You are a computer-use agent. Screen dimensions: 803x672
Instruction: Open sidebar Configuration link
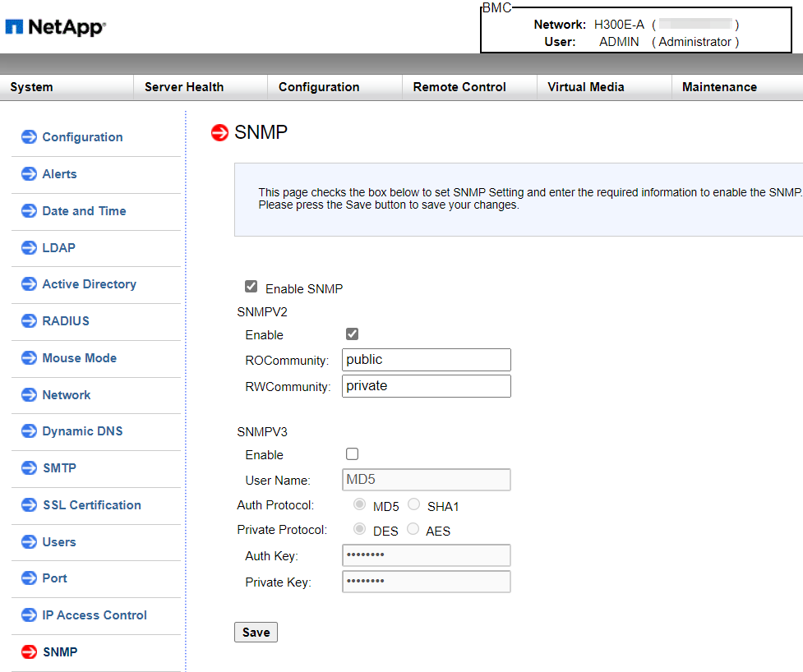82,137
